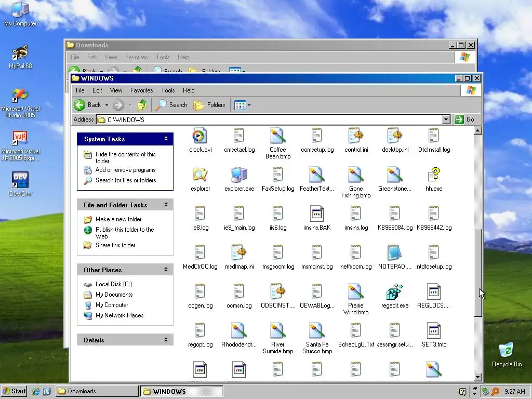Select the Gone Fishing.bmp icon

tap(356, 175)
